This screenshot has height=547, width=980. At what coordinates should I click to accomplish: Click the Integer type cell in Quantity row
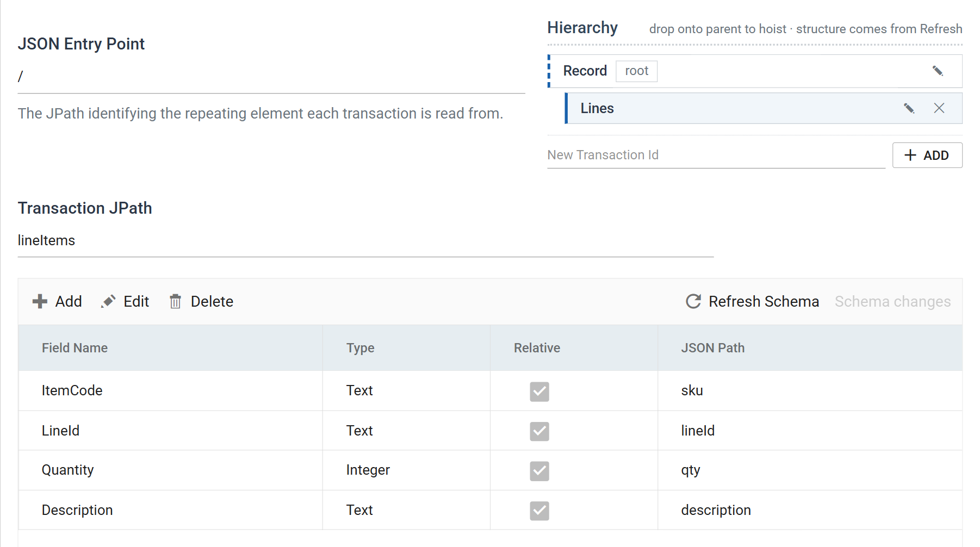point(406,470)
